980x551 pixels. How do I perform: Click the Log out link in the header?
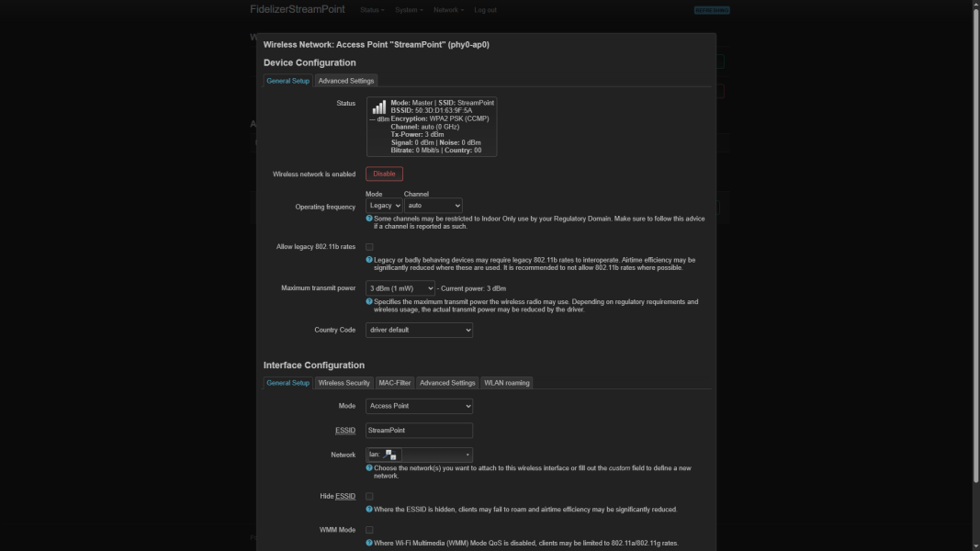[x=485, y=10]
